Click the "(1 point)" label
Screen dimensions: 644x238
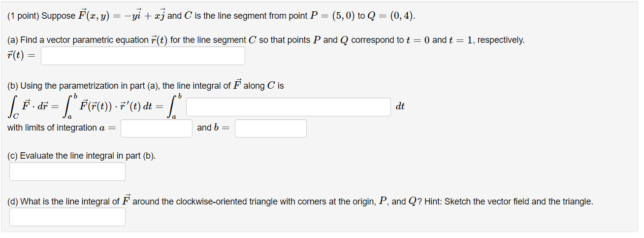tap(23, 16)
